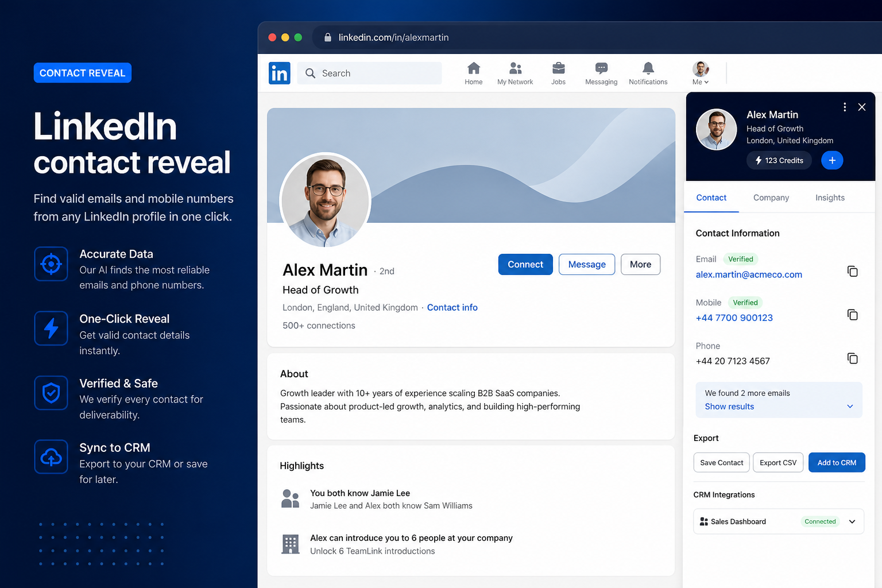Image resolution: width=882 pixels, height=588 pixels.
Task: Click the 500+ connections text
Action: point(319,326)
